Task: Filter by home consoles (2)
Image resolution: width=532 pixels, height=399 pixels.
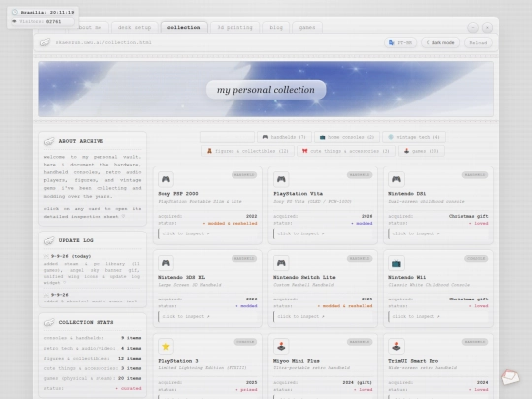Action: tap(347, 137)
